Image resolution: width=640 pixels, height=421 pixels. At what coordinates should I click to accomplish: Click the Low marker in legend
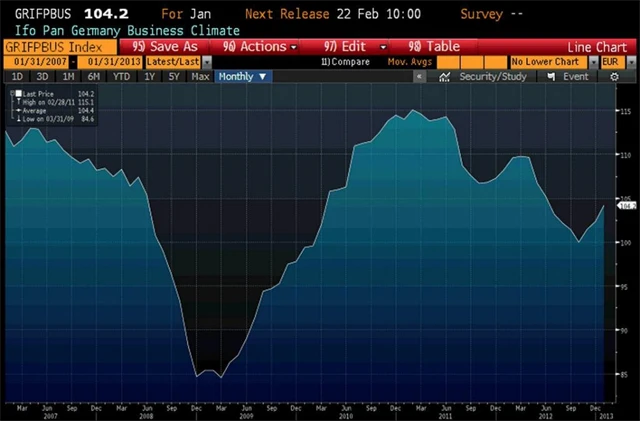tap(15, 119)
